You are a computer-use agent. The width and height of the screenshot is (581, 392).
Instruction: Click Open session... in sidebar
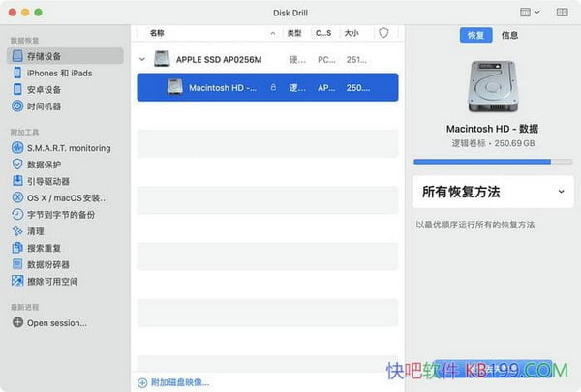(x=56, y=322)
